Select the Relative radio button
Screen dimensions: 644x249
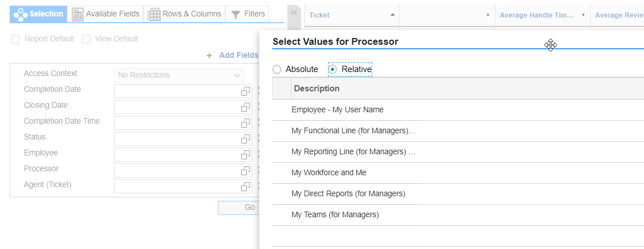pos(333,70)
